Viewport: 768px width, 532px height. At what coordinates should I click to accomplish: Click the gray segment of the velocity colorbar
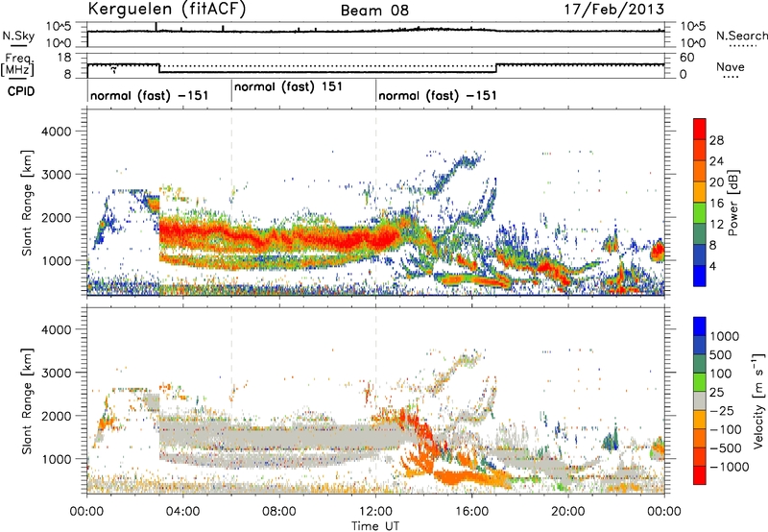[700, 400]
